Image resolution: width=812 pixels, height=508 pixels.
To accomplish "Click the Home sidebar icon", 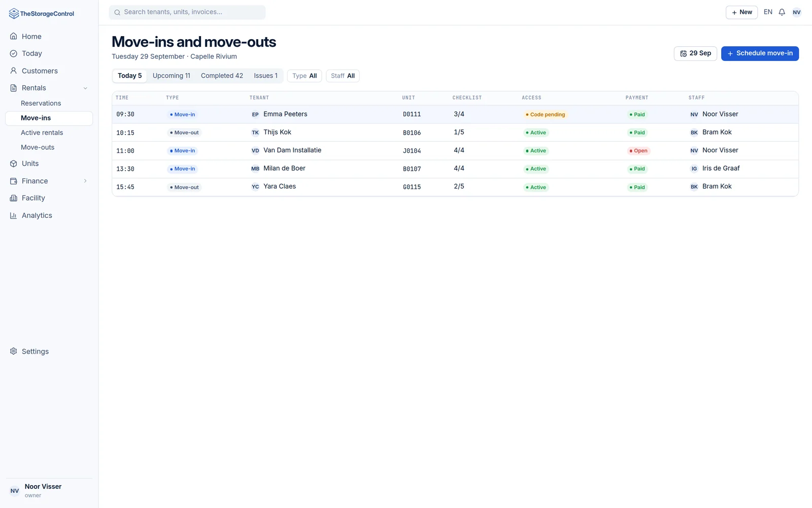I will pos(14,37).
